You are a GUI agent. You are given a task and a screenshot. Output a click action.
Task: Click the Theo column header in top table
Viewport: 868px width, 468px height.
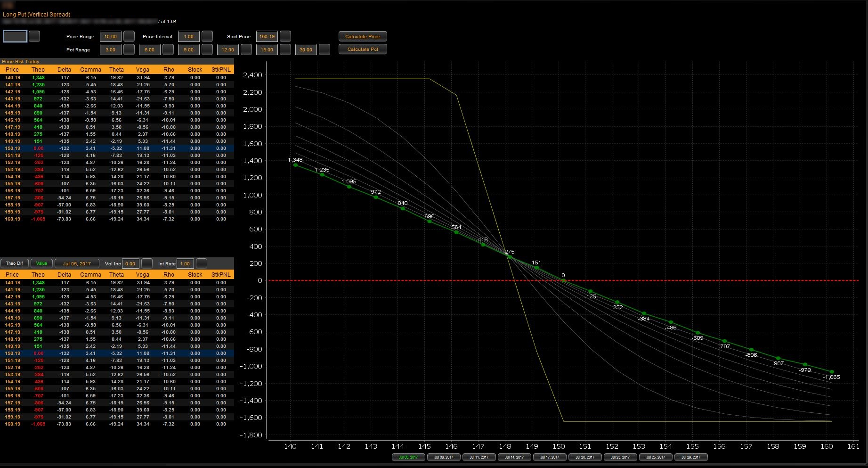coord(38,70)
